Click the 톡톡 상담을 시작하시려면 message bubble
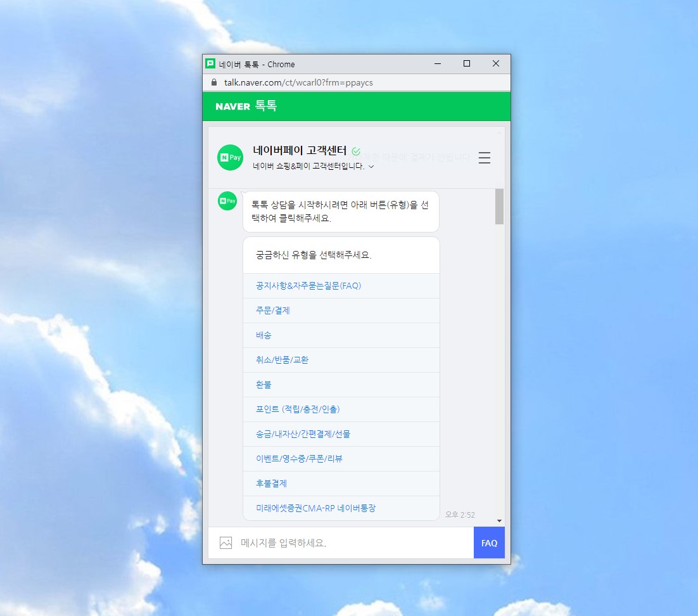The width and height of the screenshot is (698, 616). click(341, 211)
